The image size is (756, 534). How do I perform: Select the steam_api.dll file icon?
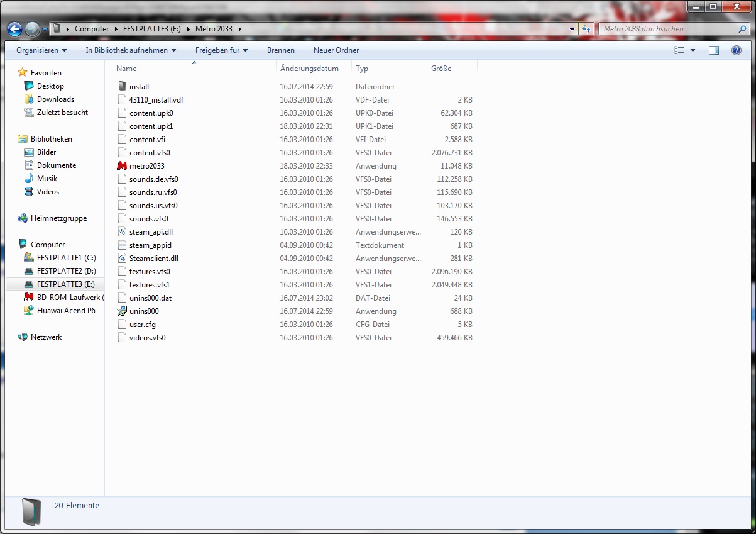(x=122, y=232)
